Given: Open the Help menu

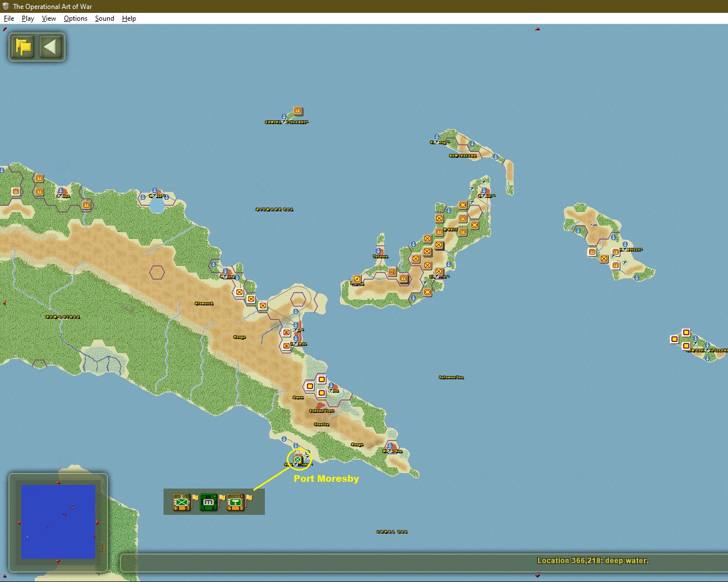Looking at the screenshot, I should coord(129,18).
